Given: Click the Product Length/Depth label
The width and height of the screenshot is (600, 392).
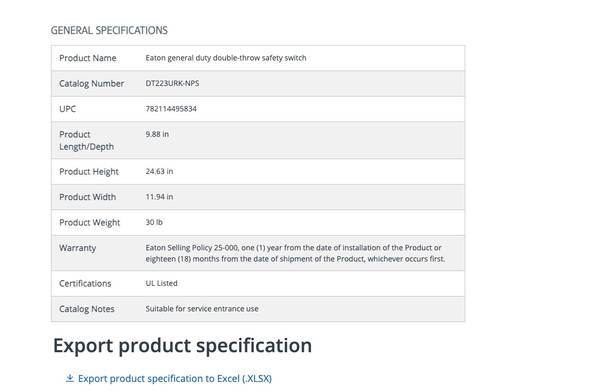Looking at the screenshot, I should pyautogui.click(x=86, y=140).
